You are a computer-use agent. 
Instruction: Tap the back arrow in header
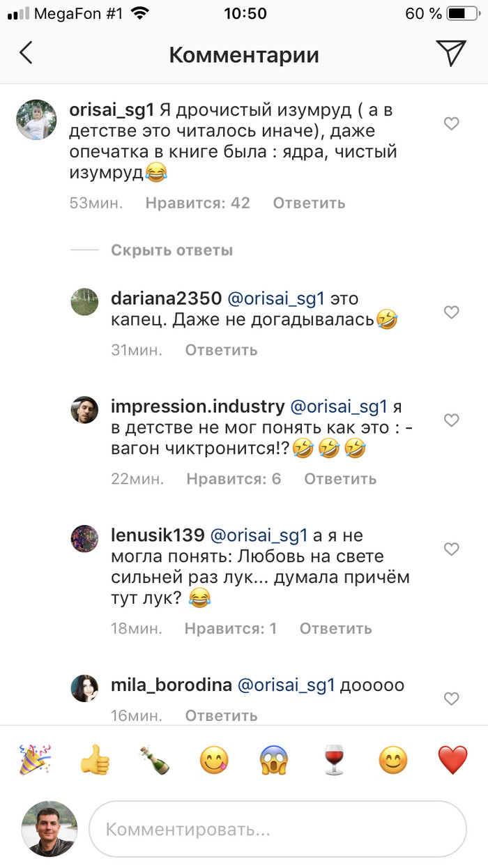point(26,54)
